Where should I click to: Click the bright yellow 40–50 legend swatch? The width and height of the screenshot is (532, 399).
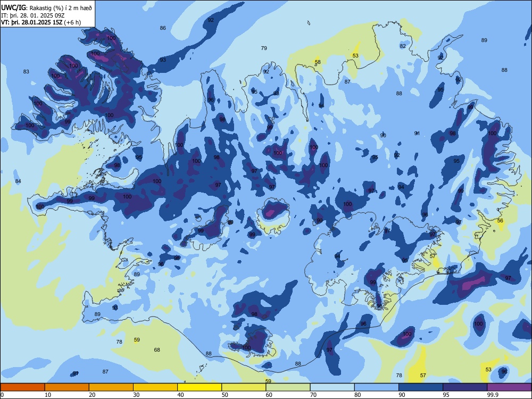199,387
